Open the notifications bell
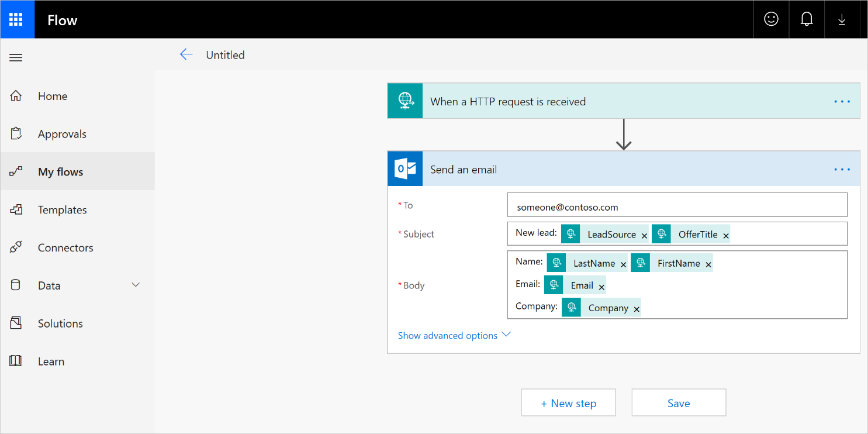 click(x=807, y=19)
